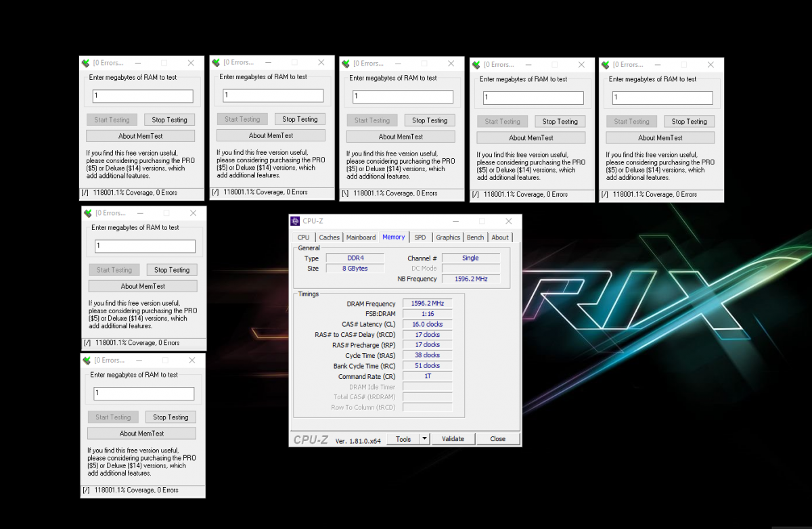
Task: Focus the megabytes input in the fourth top-row MemTest window
Action: 533,98
